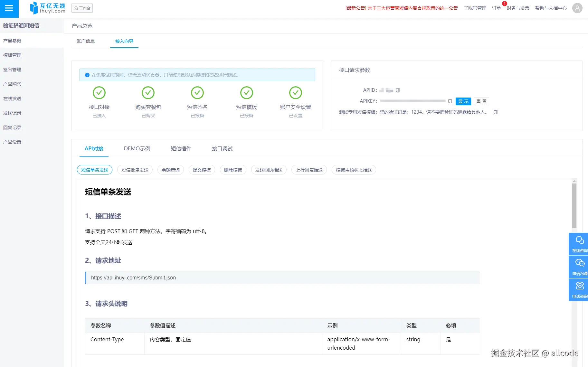The height and width of the screenshot is (367, 588).
Task: Select the 模板审核状态推送 pill
Action: coord(354,170)
